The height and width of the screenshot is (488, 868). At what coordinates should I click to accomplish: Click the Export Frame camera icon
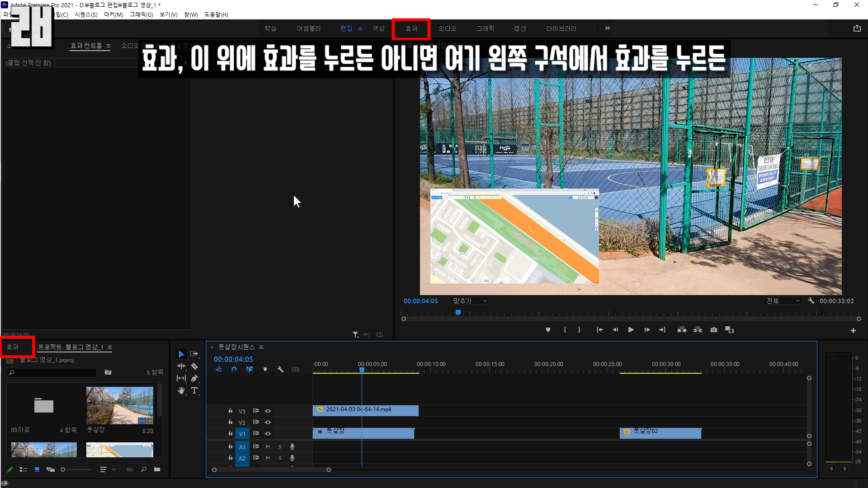714,330
